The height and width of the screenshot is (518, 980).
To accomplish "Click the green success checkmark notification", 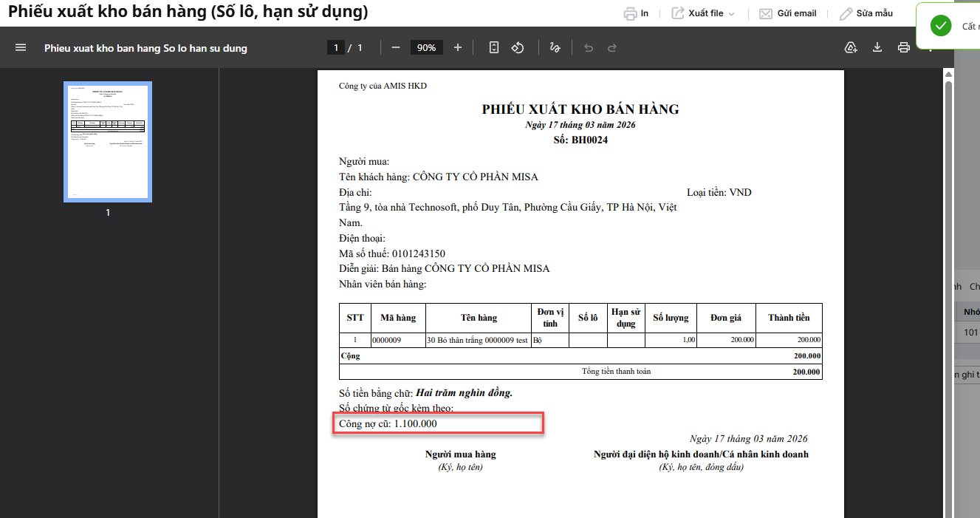I will tap(941, 26).
